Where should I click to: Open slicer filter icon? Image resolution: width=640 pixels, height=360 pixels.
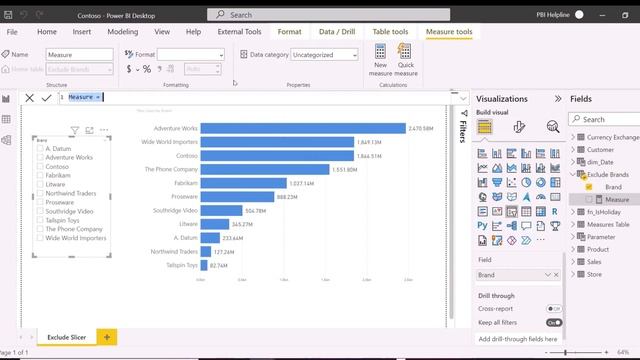[x=75, y=130]
